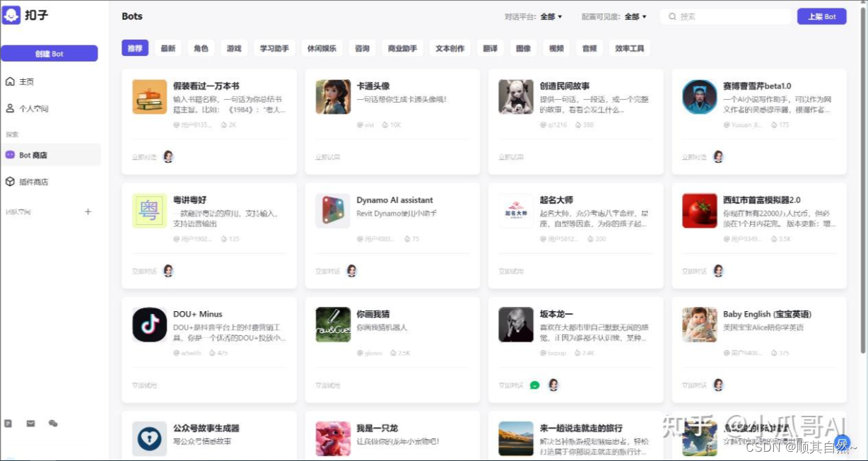Open 卡通头像 bot avatar image
868x461 pixels.
pyautogui.click(x=333, y=97)
